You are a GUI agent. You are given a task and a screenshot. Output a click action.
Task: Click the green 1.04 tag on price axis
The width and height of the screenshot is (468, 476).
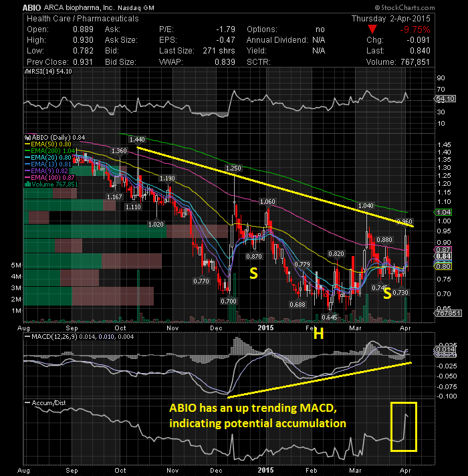[443, 212]
